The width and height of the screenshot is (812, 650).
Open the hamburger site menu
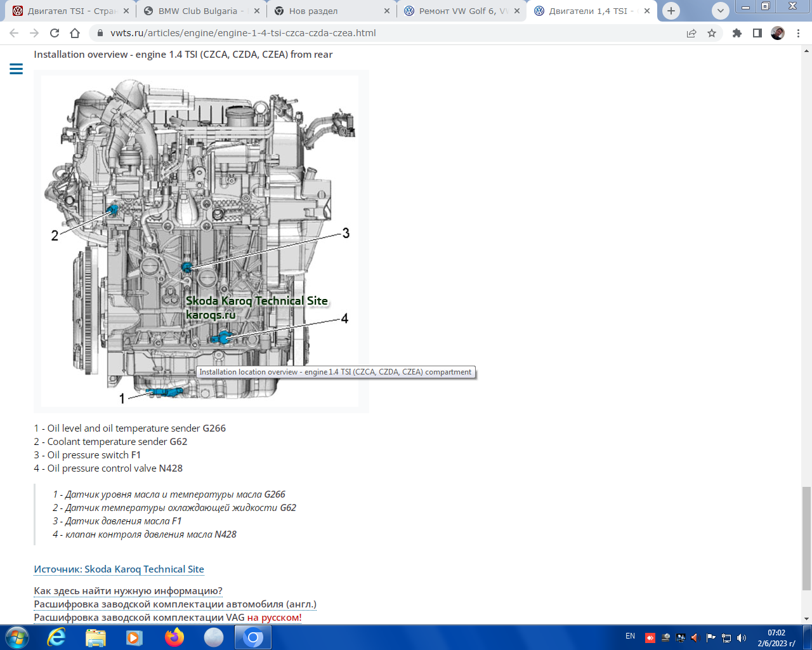[16, 69]
